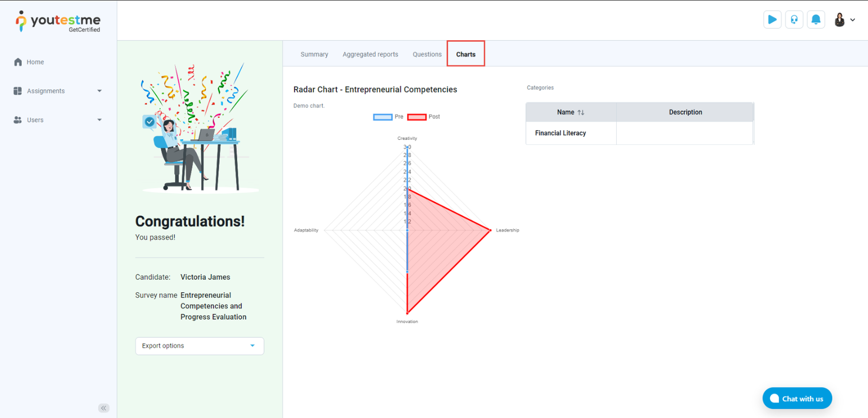Viewport: 868px width, 418px height.
Task: Click the Chat with us button
Action: coord(796,398)
